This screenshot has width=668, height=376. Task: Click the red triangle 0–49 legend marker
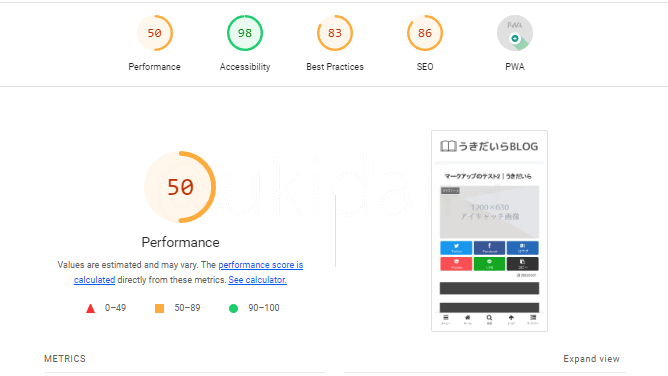click(x=90, y=308)
